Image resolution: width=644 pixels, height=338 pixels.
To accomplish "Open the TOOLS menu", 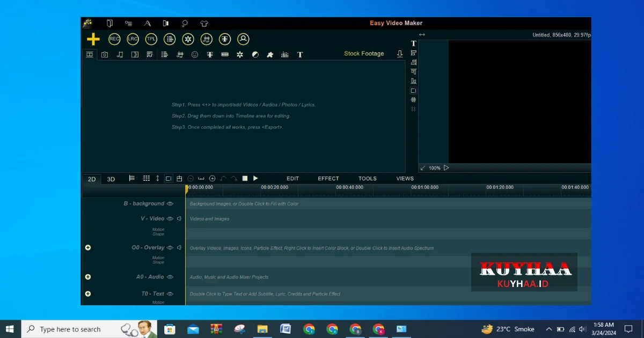I will pyautogui.click(x=368, y=179).
